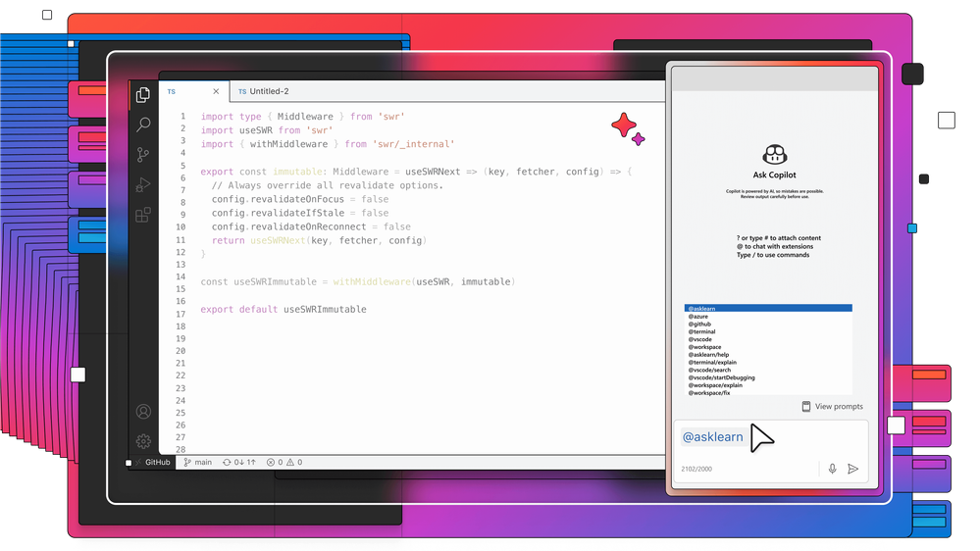This screenshot has width=980, height=551.
Task: Click 'useSWRImmutable' on export default line
Action: pyautogui.click(x=325, y=309)
